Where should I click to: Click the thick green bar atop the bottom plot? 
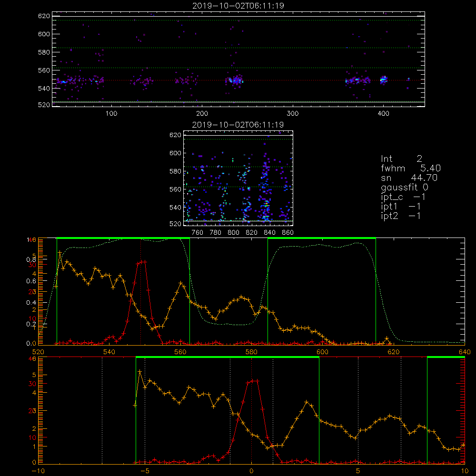click(x=228, y=357)
